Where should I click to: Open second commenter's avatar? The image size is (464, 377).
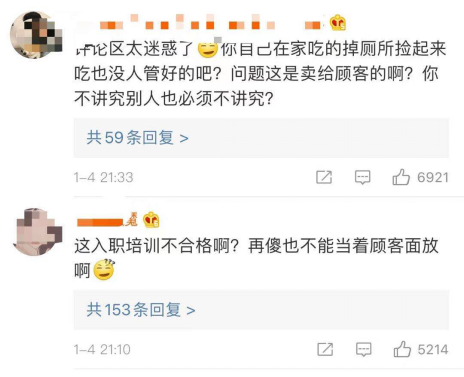pos(38,231)
